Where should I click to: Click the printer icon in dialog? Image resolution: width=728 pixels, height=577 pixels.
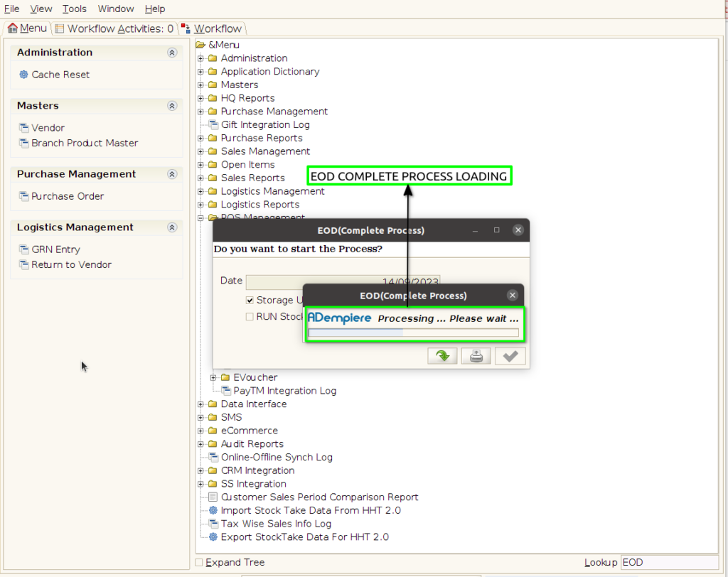(476, 356)
